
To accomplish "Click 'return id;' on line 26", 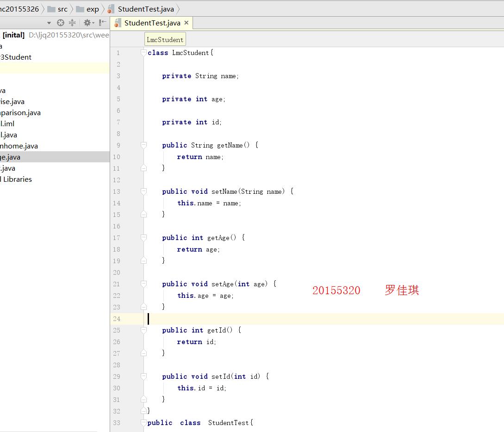I will [196, 342].
